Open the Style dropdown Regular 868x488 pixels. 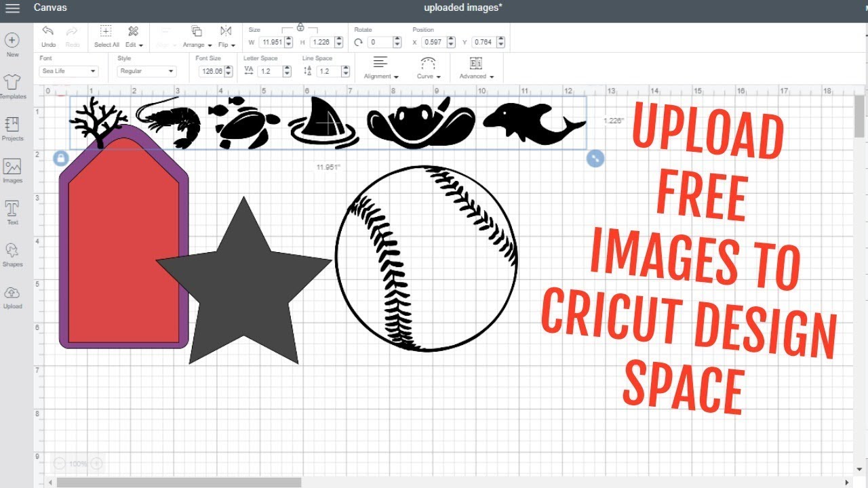[147, 71]
